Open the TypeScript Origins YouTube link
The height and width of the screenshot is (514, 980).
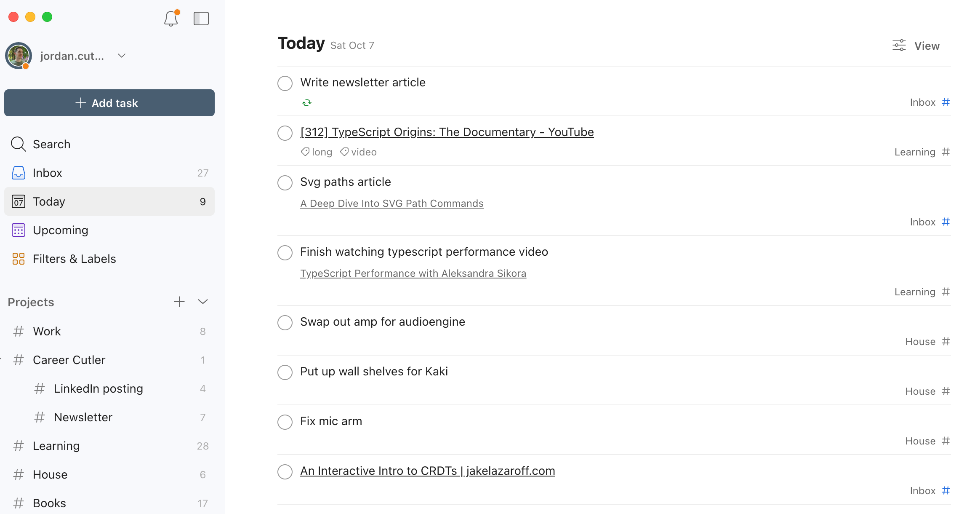[447, 132]
